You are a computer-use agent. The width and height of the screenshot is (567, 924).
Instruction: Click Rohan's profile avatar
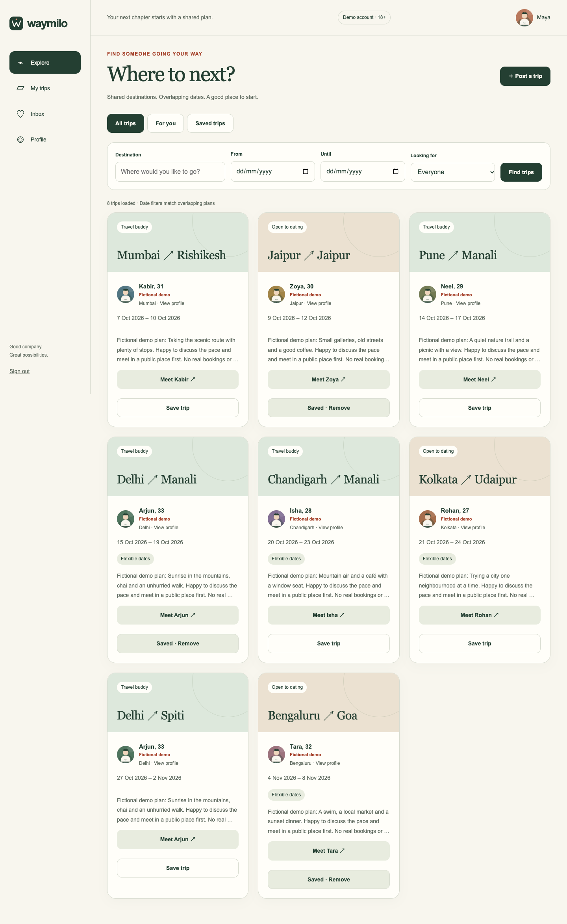(x=428, y=519)
